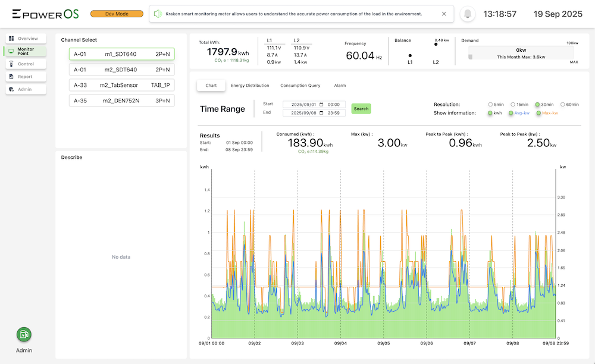This screenshot has height=364, width=595.
Task: Toggle the Max-kw series display
Action: (538, 113)
